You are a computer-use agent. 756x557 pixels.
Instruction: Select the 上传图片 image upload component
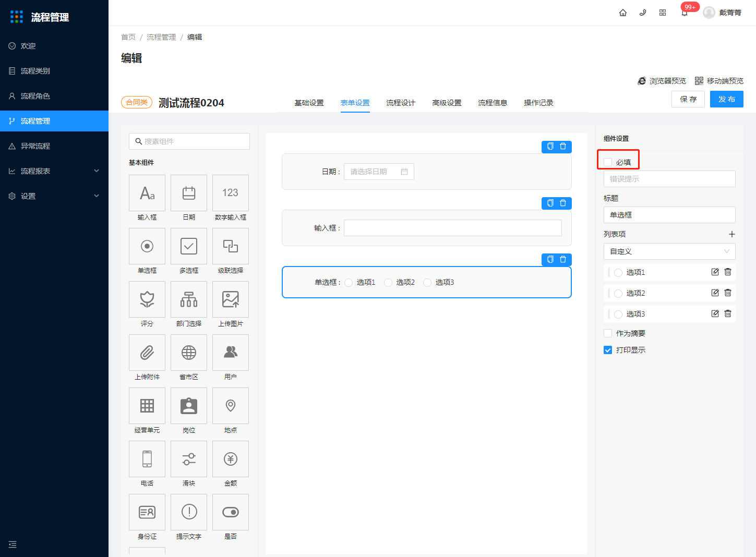[231, 299]
